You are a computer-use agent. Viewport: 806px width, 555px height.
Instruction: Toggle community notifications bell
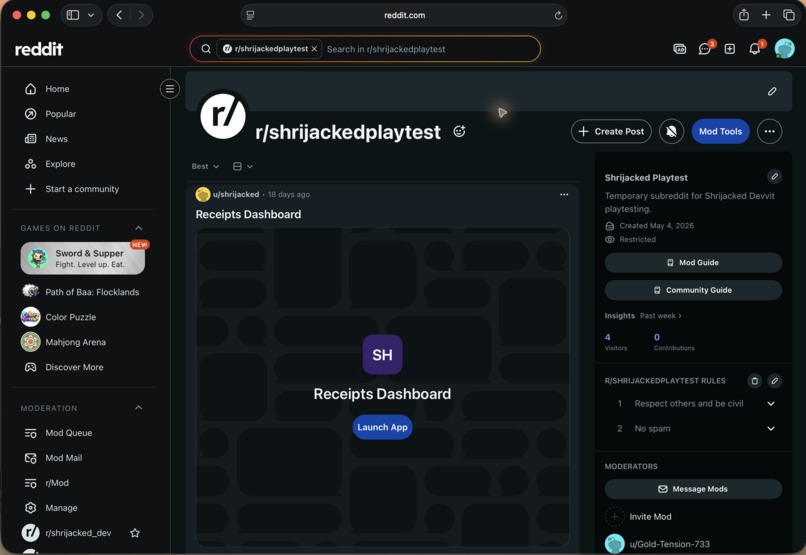point(671,132)
